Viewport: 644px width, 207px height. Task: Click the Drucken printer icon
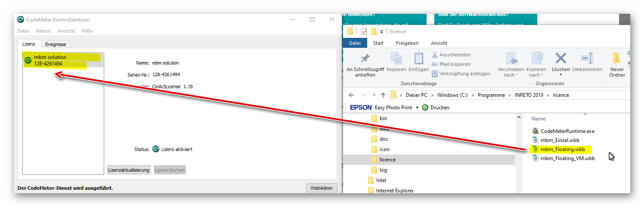pyautogui.click(x=425, y=108)
